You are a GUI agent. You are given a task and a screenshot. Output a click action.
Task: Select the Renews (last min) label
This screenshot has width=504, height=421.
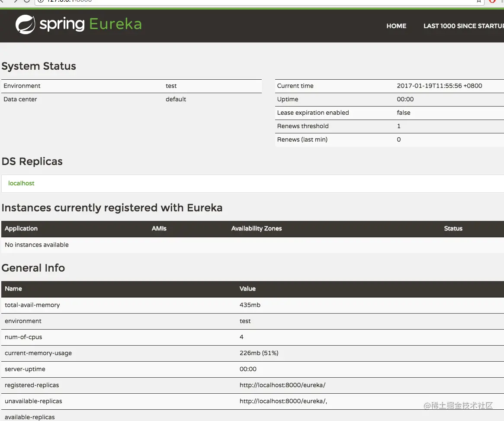coord(302,140)
